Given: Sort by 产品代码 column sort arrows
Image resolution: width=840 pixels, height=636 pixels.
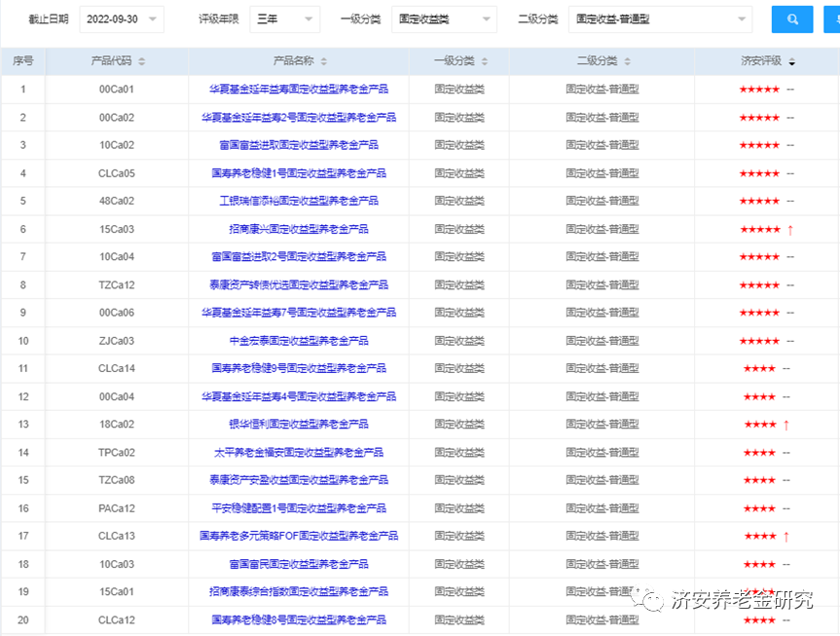Looking at the screenshot, I should 142,61.
